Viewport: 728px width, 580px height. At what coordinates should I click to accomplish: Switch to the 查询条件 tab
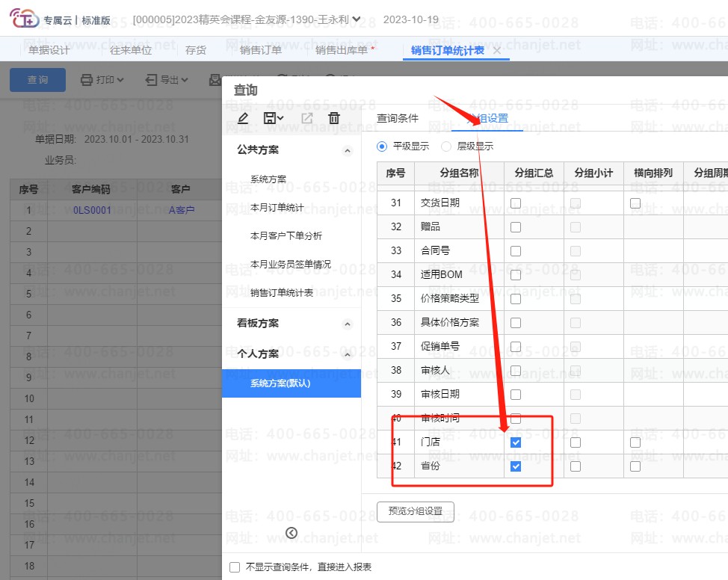397,118
